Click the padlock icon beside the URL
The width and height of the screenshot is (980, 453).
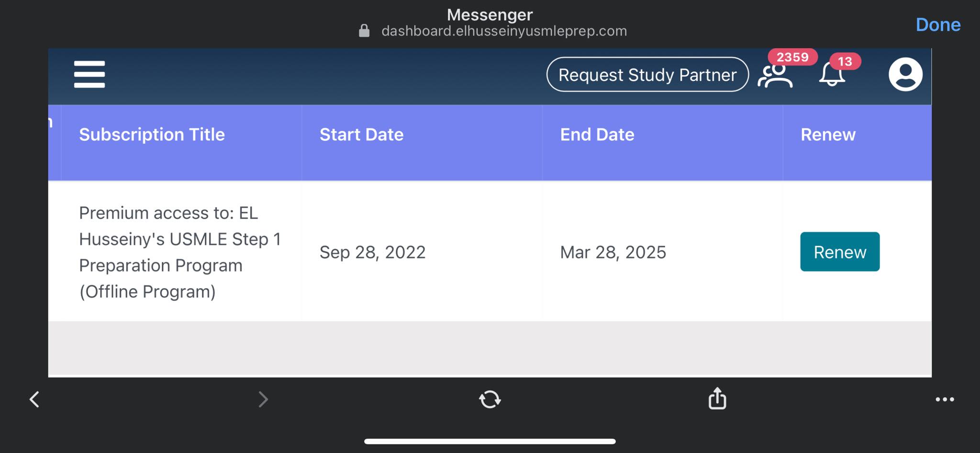point(364,31)
